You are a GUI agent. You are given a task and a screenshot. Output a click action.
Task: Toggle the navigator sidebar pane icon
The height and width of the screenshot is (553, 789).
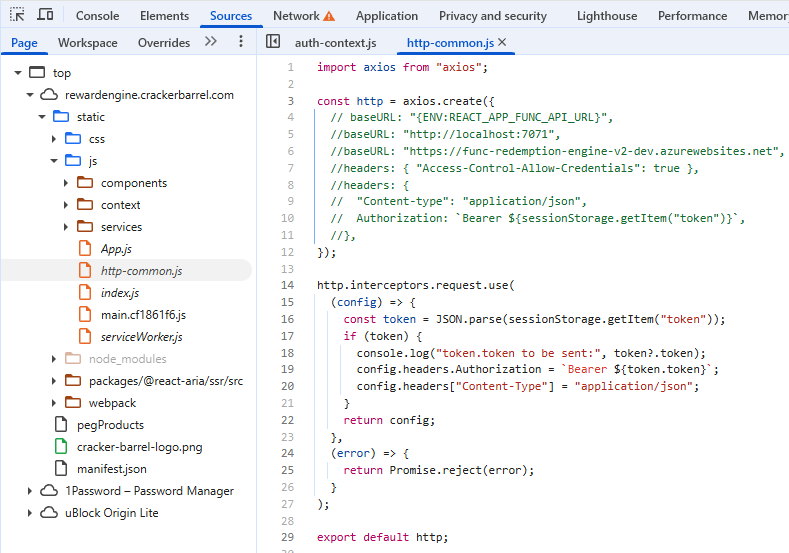[x=272, y=42]
